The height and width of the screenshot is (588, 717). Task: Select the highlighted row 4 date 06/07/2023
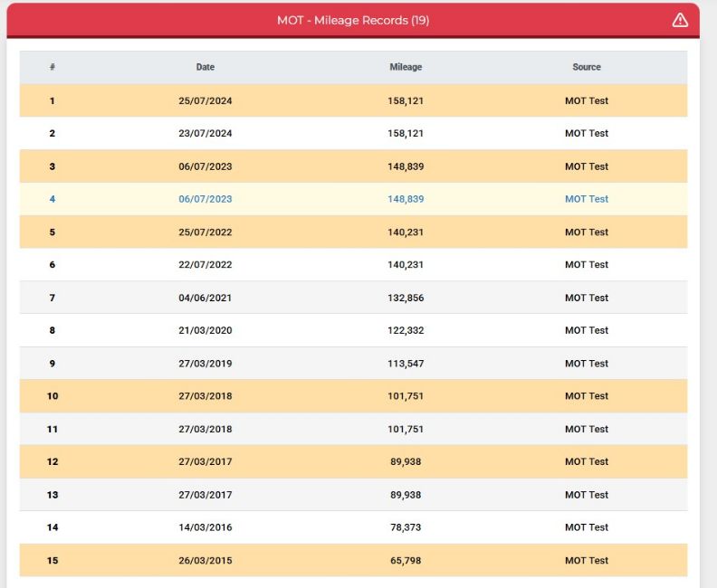[206, 199]
